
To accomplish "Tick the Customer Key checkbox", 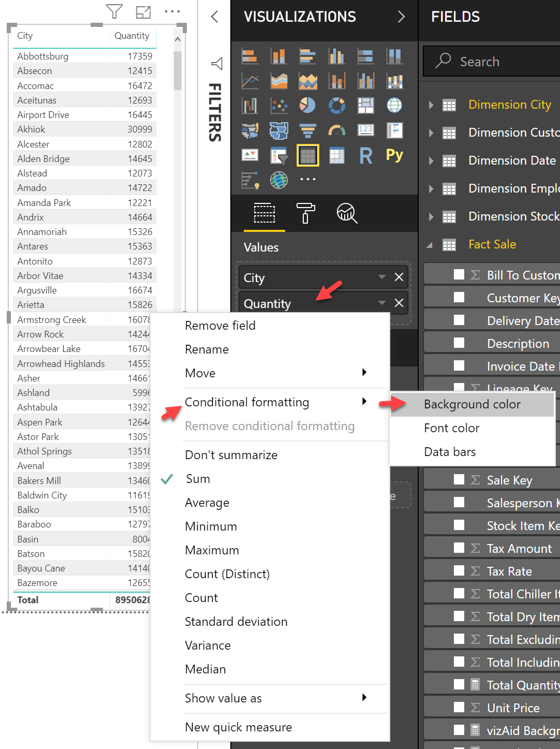I will 459,297.
